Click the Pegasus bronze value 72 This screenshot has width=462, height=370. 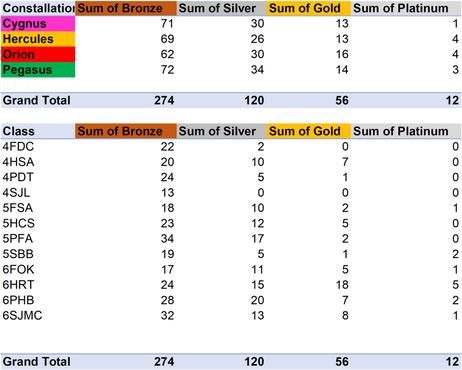(167, 70)
